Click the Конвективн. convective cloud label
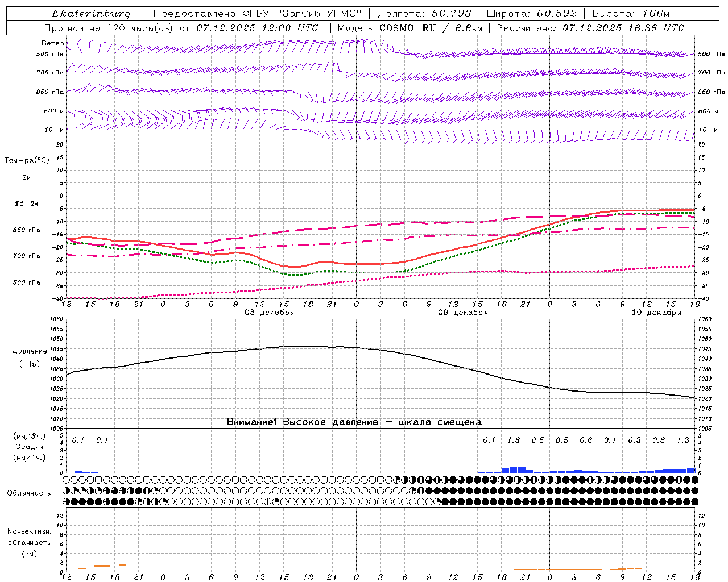 (29, 531)
